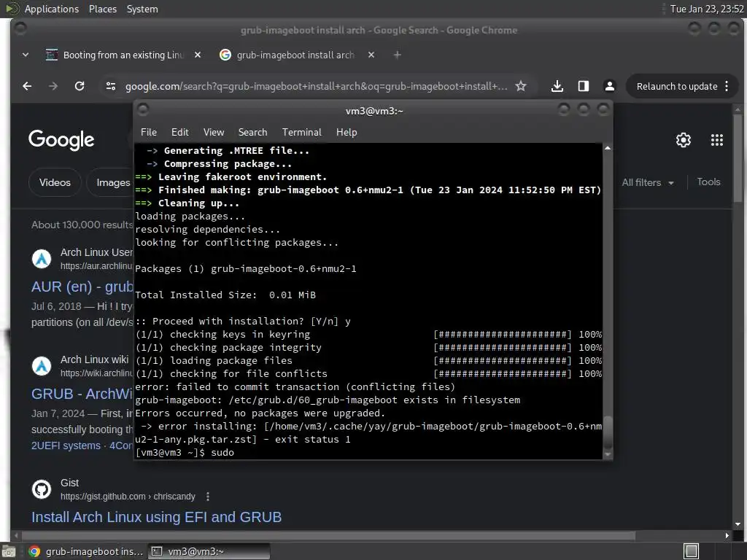Click the Google logo
Viewport: 747px width, 560px height.
pyautogui.click(x=61, y=140)
